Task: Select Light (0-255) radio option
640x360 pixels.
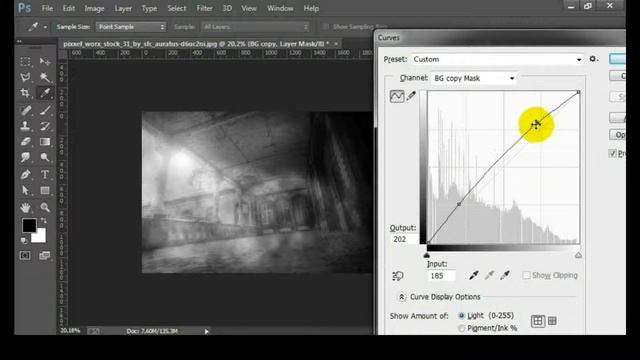Action: click(x=462, y=316)
